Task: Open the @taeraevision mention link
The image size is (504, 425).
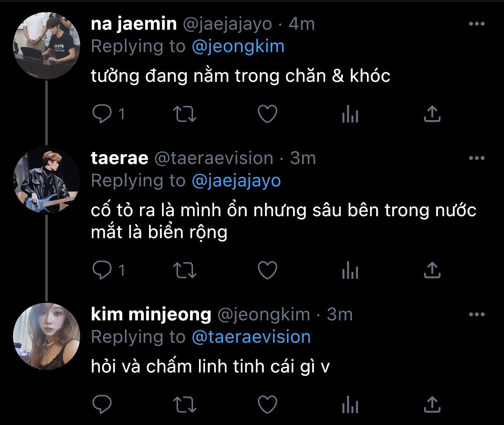Action: point(251,337)
